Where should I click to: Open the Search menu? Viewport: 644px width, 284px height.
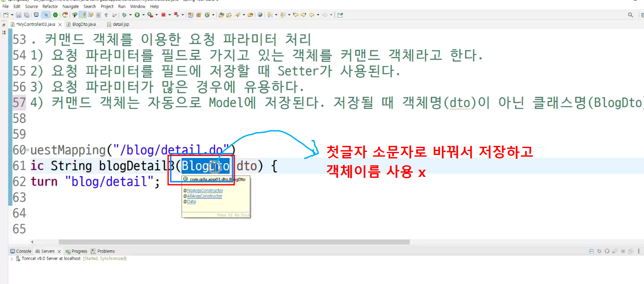point(89,6)
